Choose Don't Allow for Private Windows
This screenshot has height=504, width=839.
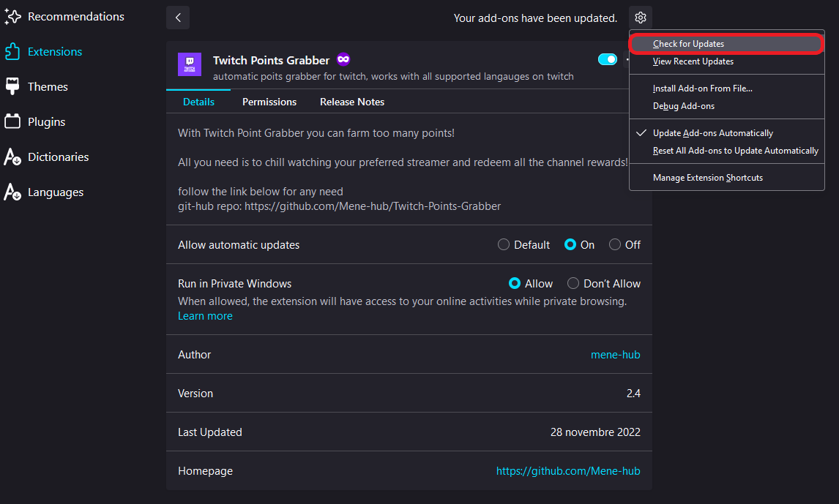[x=573, y=283]
